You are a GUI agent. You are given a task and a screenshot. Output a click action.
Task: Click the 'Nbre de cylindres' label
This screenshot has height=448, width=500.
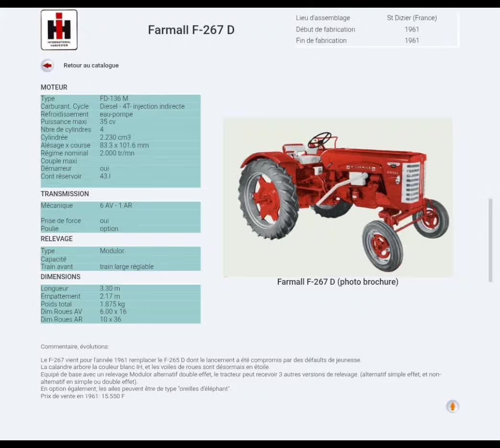66,130
